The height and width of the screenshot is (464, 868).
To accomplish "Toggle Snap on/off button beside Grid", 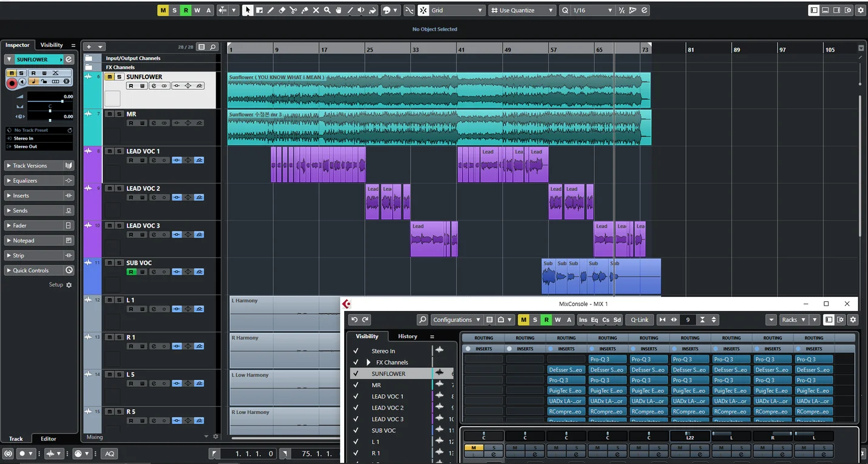I will [423, 10].
